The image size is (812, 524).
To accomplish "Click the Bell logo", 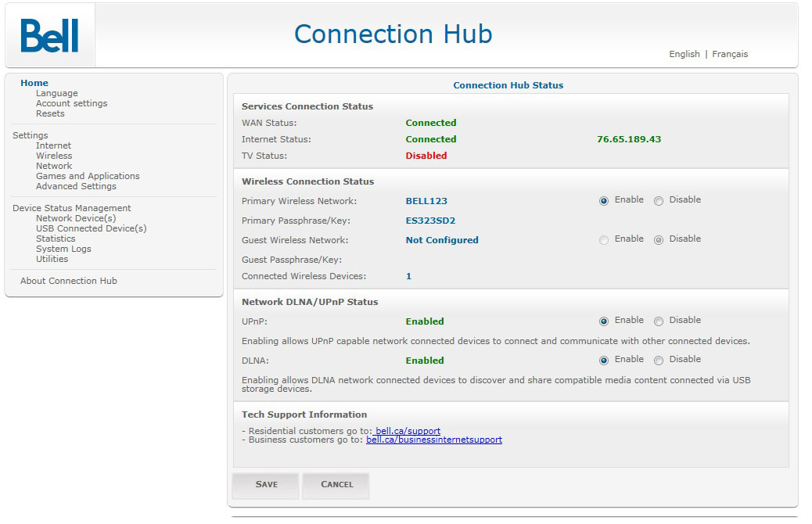I will tap(50, 36).
